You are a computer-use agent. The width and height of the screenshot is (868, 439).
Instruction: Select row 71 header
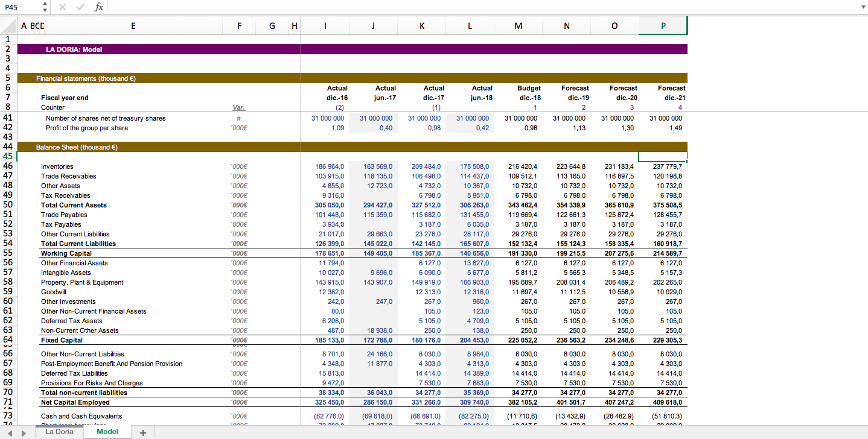[8, 402]
